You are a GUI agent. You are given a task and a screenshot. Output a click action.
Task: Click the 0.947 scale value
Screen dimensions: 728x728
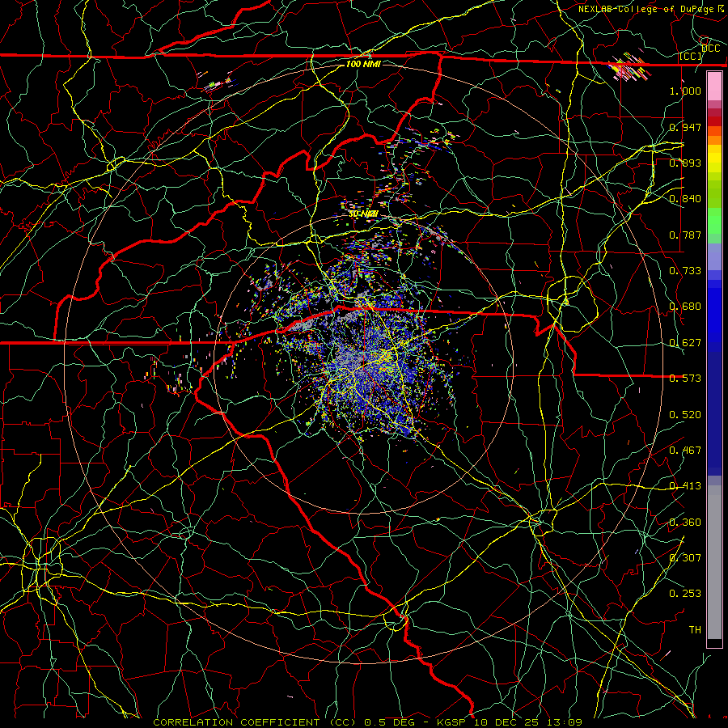click(685, 127)
